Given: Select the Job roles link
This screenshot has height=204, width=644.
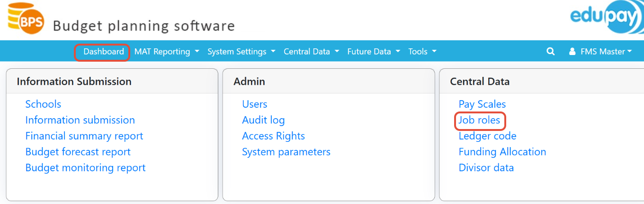Looking at the screenshot, I should (x=479, y=120).
